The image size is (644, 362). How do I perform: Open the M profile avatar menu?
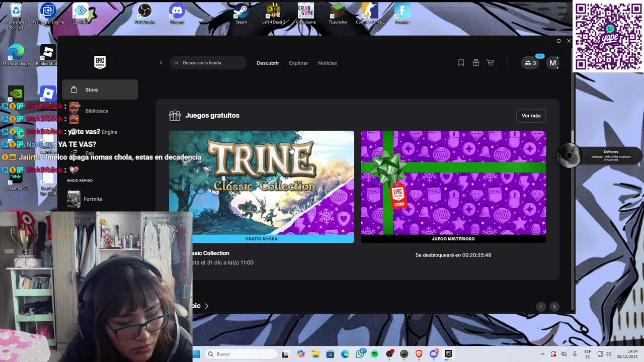click(552, 63)
